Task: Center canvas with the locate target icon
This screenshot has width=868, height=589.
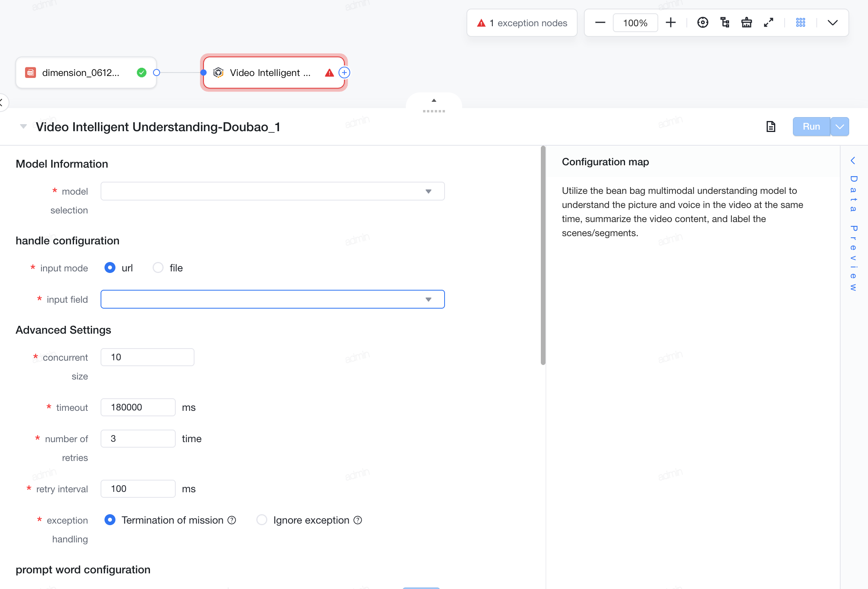Action: (703, 23)
